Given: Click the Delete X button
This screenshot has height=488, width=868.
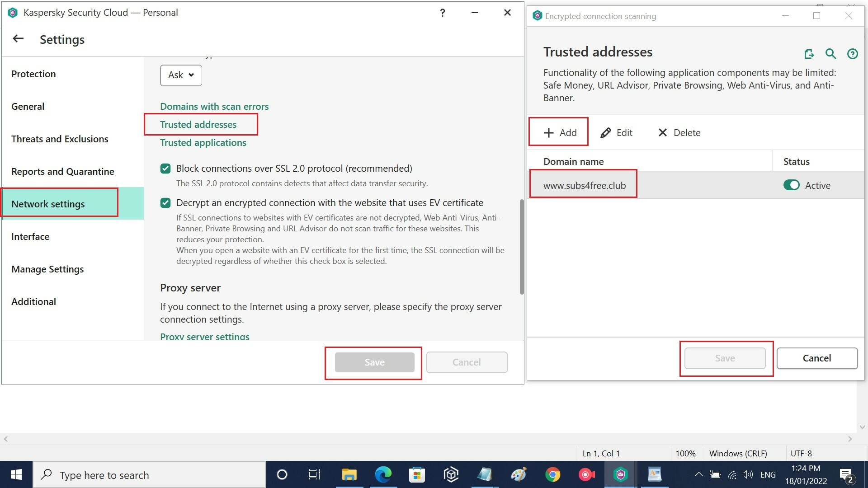Looking at the screenshot, I should coord(679,132).
